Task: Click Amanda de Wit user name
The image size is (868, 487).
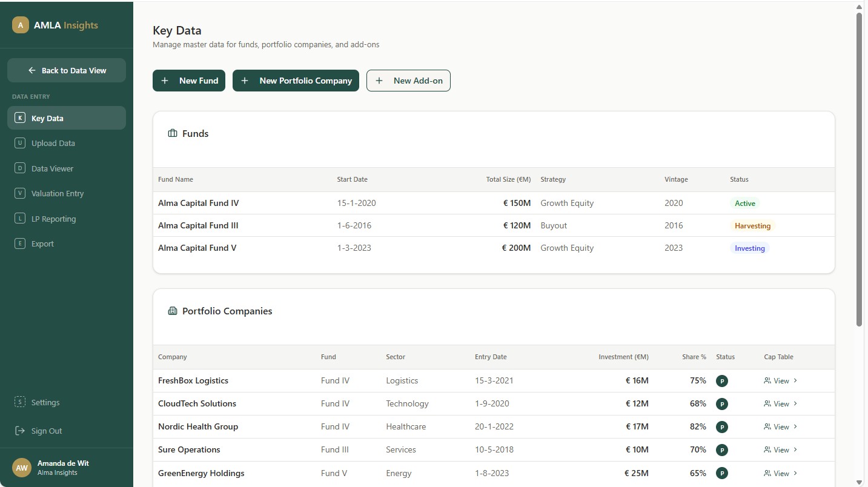Action: pos(63,463)
